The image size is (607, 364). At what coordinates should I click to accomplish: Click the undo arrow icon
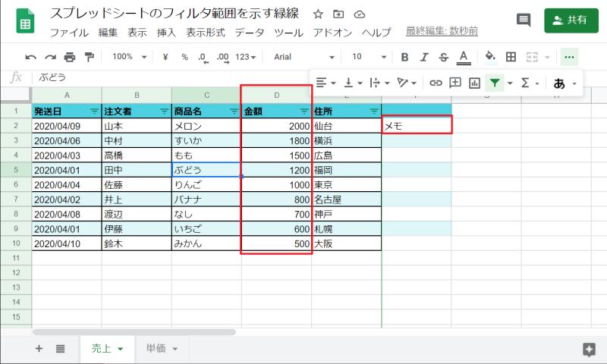(31, 57)
